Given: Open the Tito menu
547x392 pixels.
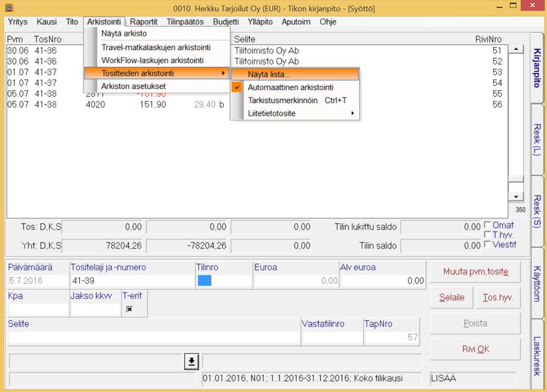Looking at the screenshot, I should click(72, 22).
